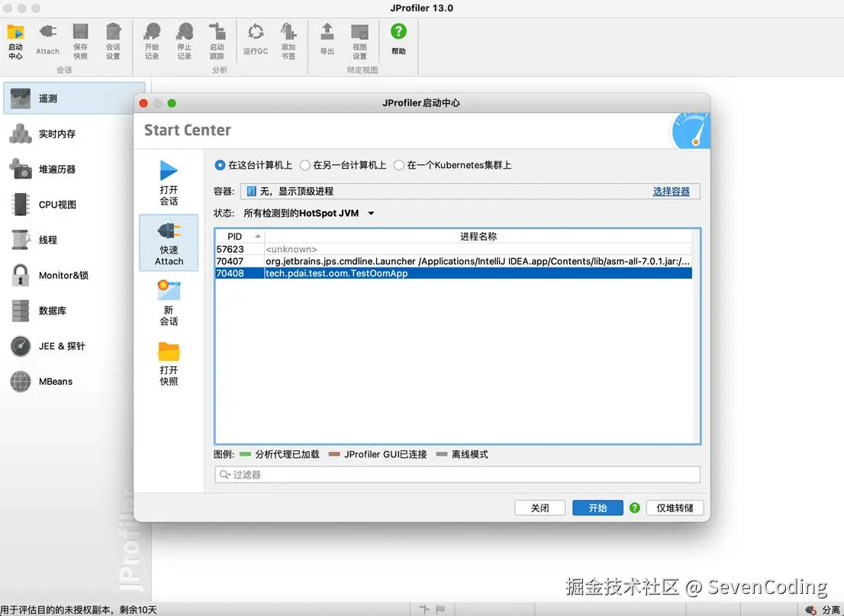Open the 启动中心 toolbar icon
The height and width of the screenshot is (616, 844).
click(x=15, y=41)
